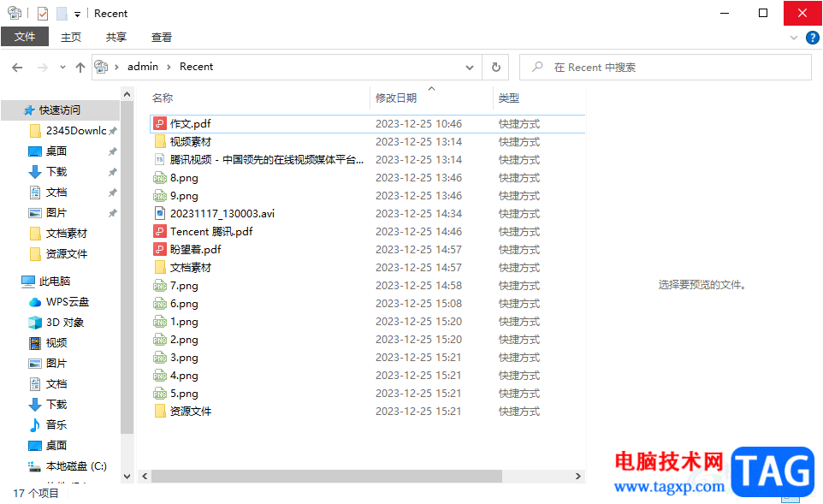Open the 文件 ribbon tab

click(x=25, y=37)
